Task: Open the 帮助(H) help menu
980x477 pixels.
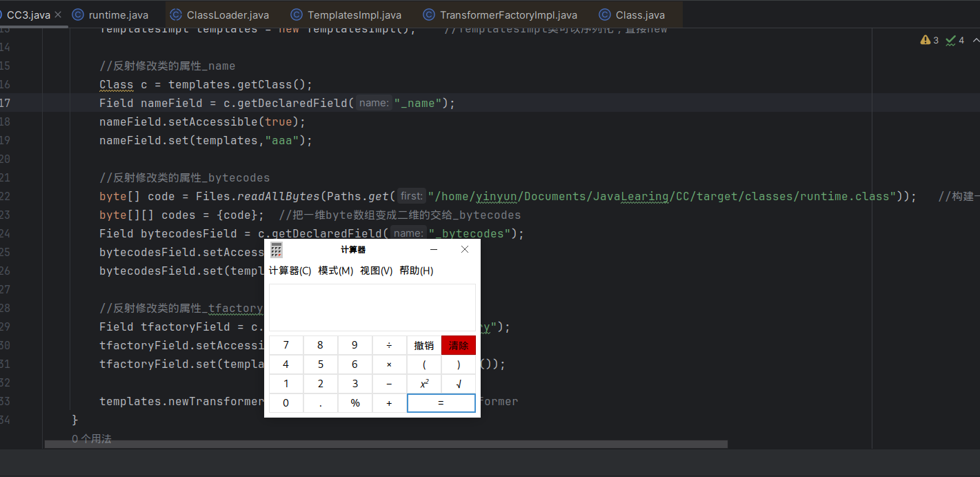Action: [416, 271]
